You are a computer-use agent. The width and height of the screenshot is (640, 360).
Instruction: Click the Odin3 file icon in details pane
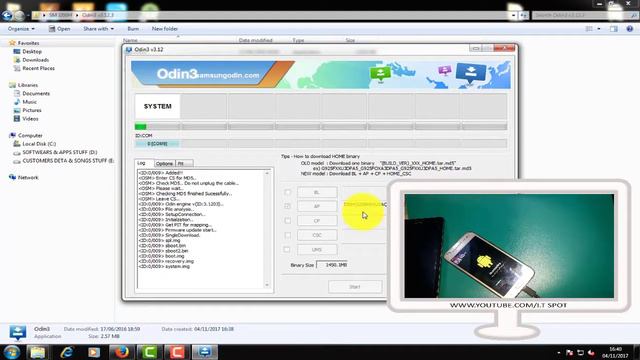coord(18,333)
